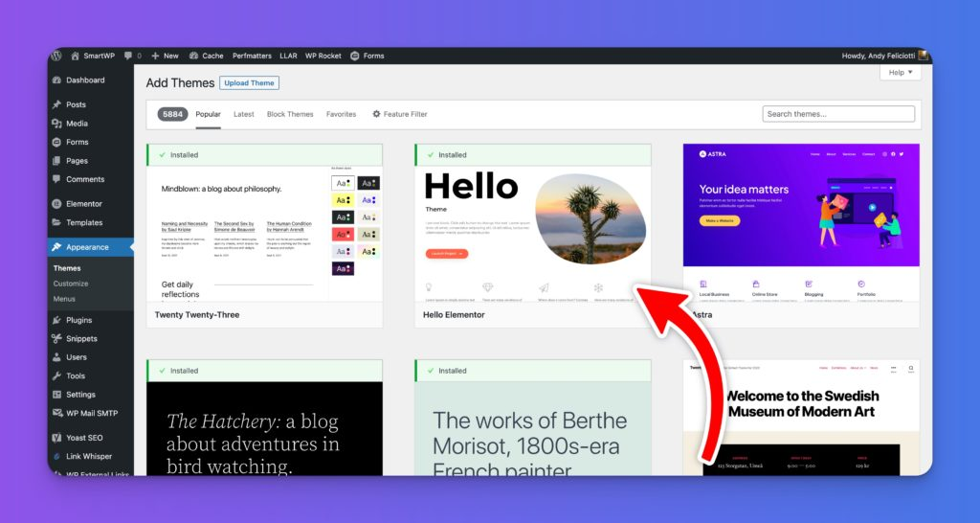
Task: Select the Favorites tab
Action: (x=341, y=114)
